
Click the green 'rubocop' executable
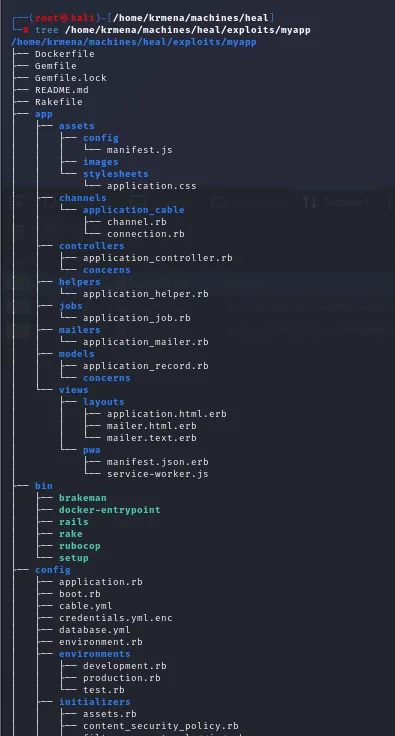(80, 546)
